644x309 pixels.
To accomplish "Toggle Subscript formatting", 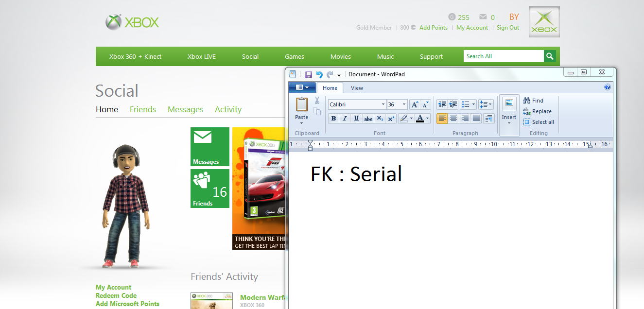I will click(380, 118).
